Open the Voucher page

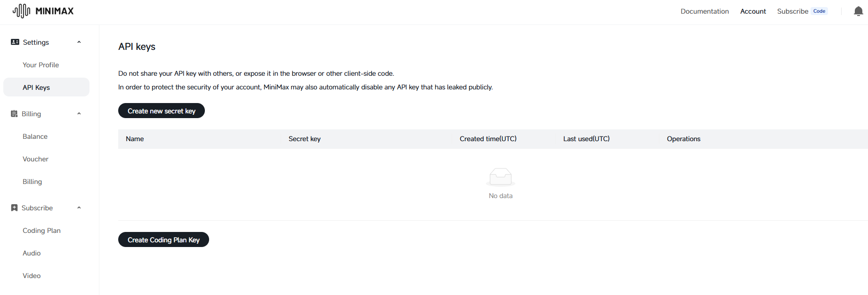coord(36,159)
